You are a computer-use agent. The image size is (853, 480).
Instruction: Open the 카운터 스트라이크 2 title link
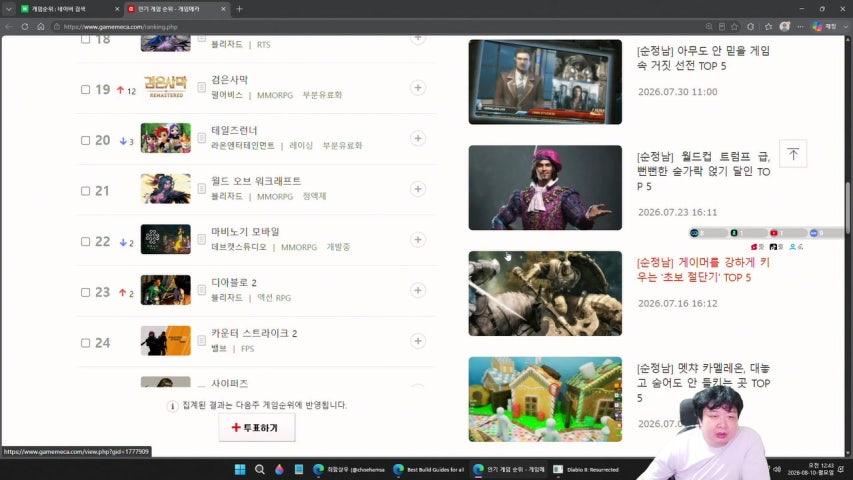tap(254, 333)
